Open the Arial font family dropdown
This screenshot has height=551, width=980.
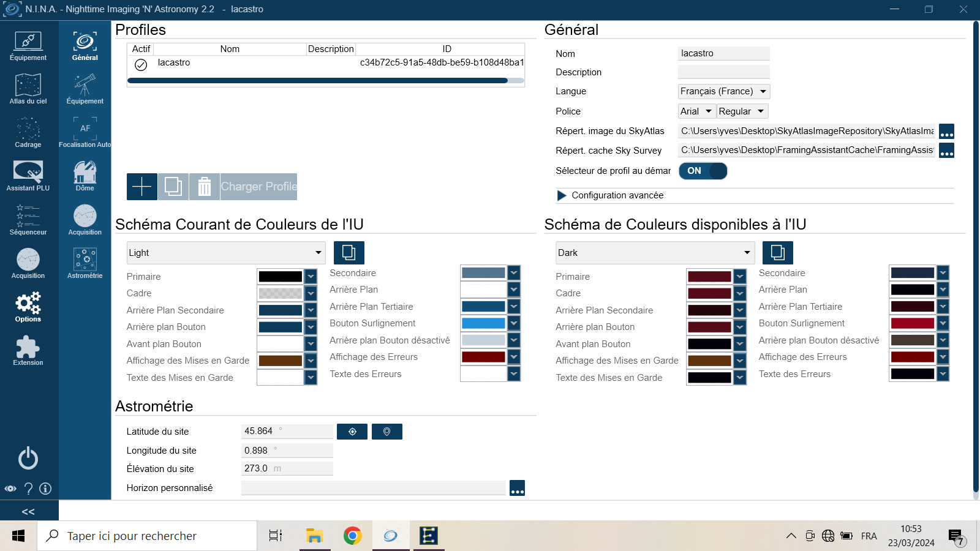click(x=696, y=111)
